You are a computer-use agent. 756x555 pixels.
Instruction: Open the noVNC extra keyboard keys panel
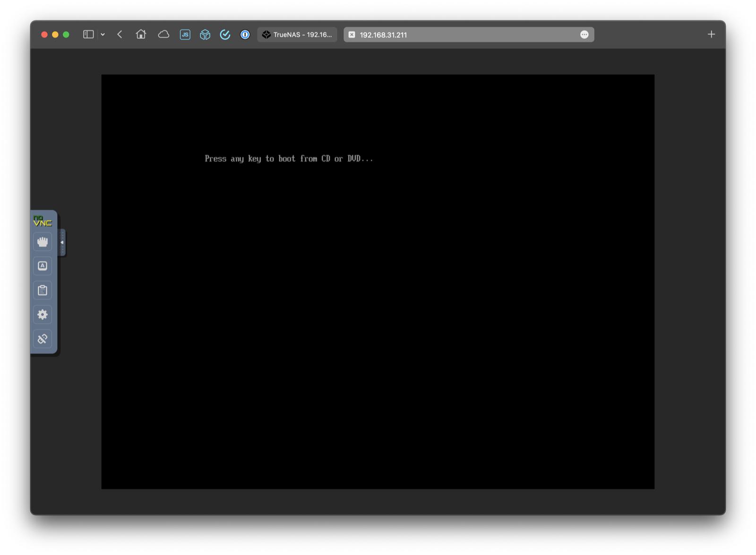coord(43,266)
